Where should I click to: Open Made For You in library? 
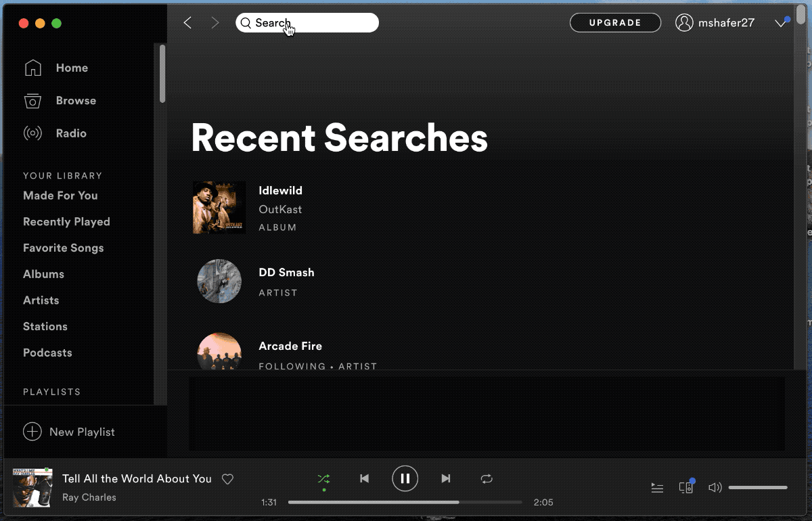(x=60, y=196)
